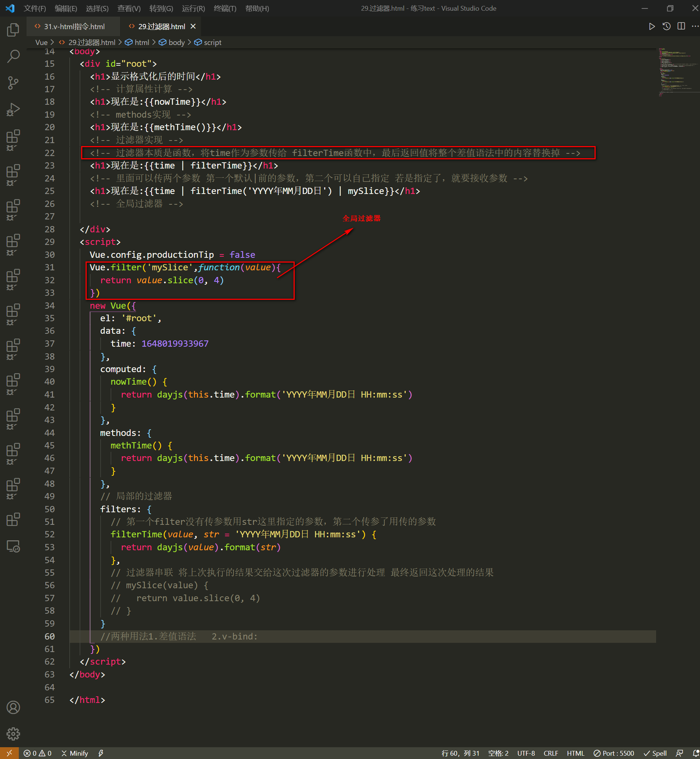Click the "computed:" key on line 39
This screenshot has height=759, width=700.
click(123, 369)
